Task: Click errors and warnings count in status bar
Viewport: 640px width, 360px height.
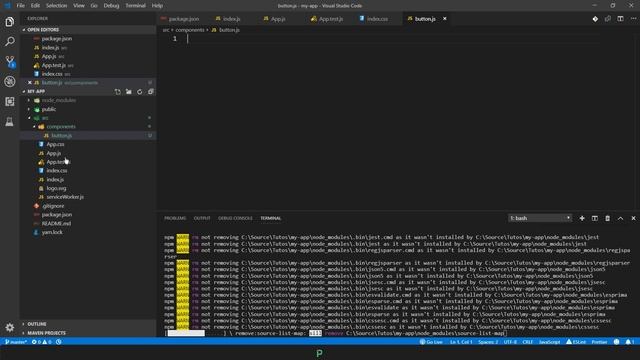Action: (x=42, y=342)
